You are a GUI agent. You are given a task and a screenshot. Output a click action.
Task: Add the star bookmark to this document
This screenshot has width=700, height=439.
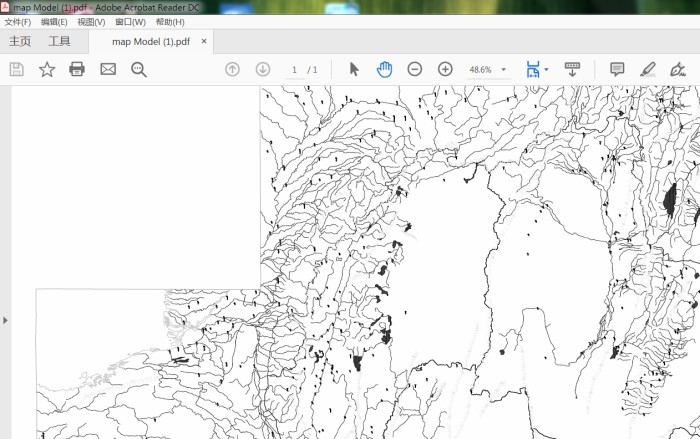[47, 70]
